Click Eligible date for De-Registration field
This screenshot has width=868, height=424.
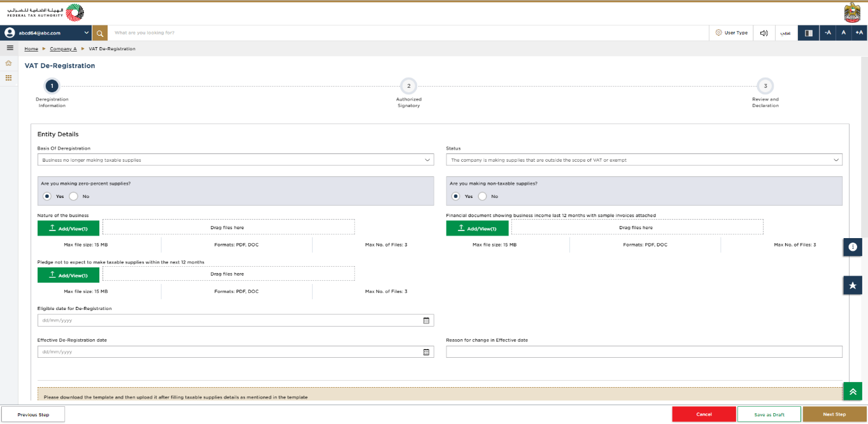pos(236,320)
